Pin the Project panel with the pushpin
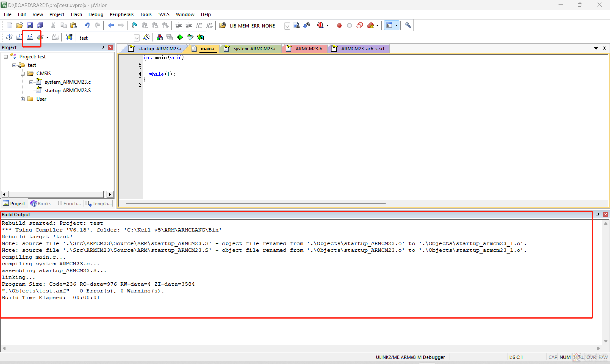Image resolution: width=610 pixels, height=364 pixels. coord(103,47)
